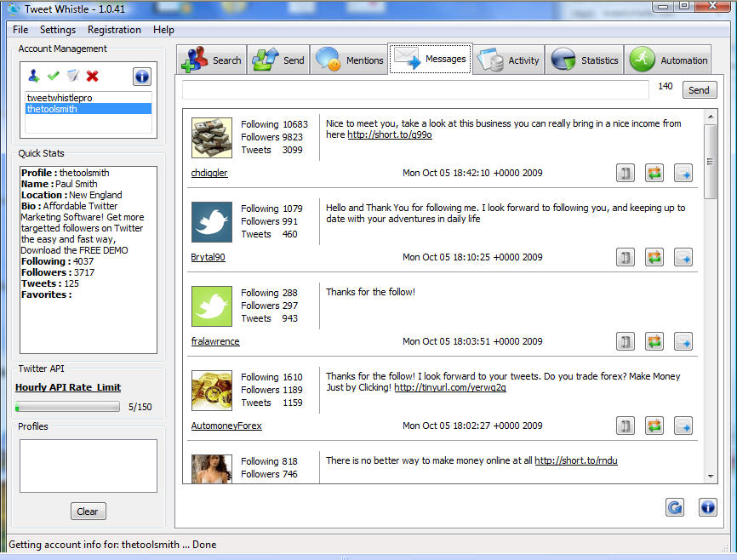
Task: Open the Brytal90 profile link
Action: [x=208, y=257]
